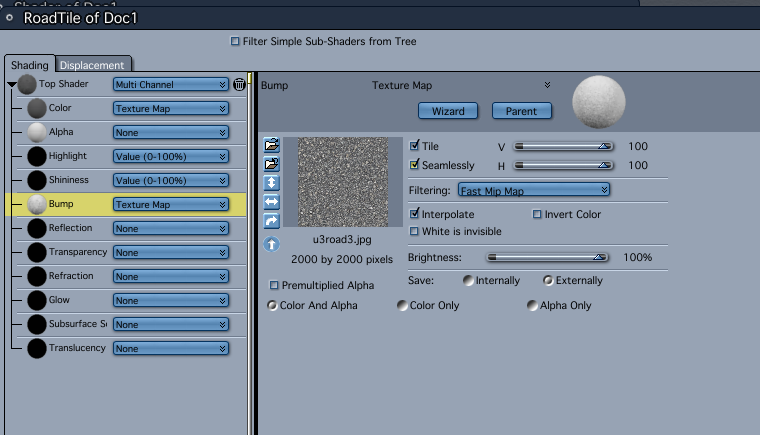Select Color And Alpha radio button
The height and width of the screenshot is (435, 760).
click(272, 305)
